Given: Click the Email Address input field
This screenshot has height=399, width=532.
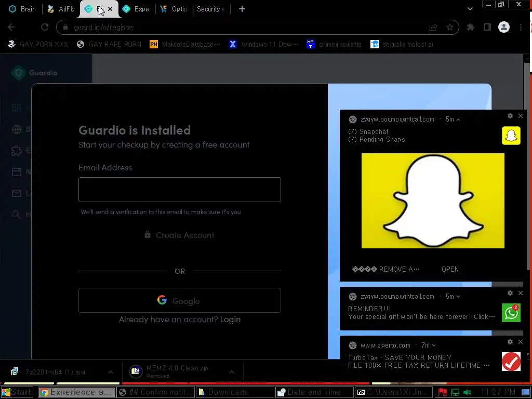Looking at the screenshot, I should pos(179,190).
